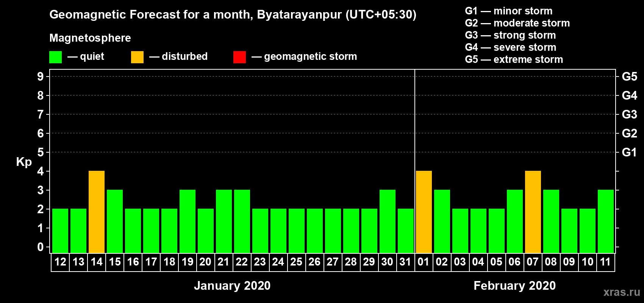Click the 'G3 — strong storm' legend line
Screen dimensions: 644x303
(510, 35)
